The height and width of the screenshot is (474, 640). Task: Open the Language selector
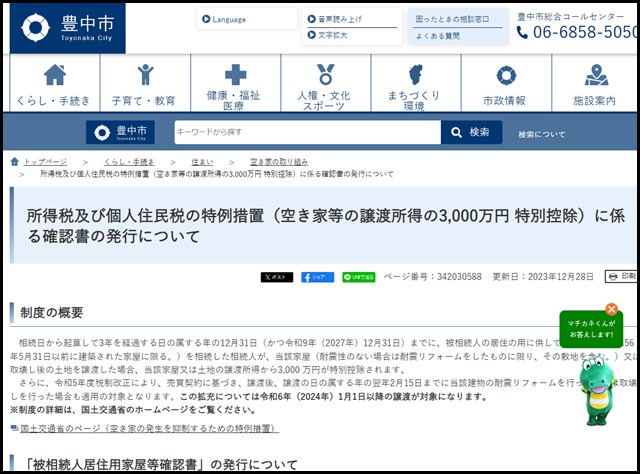247,19
